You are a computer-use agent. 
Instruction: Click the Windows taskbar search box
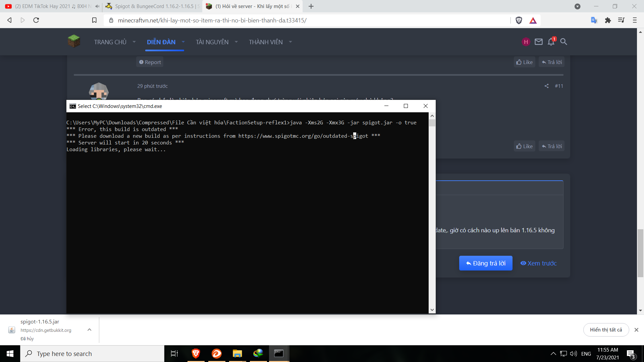pos(92,354)
